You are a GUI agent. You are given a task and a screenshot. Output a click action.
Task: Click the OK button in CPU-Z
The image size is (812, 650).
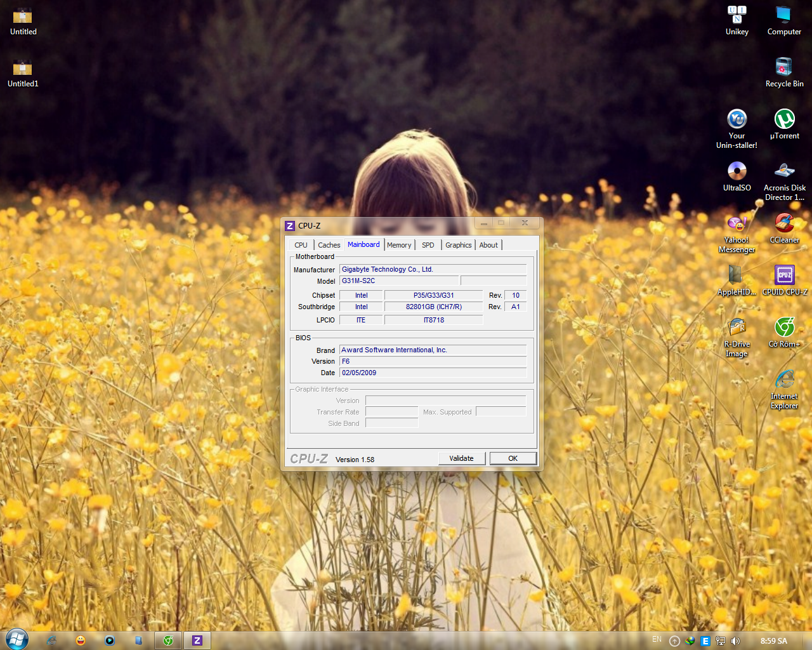pyautogui.click(x=513, y=458)
